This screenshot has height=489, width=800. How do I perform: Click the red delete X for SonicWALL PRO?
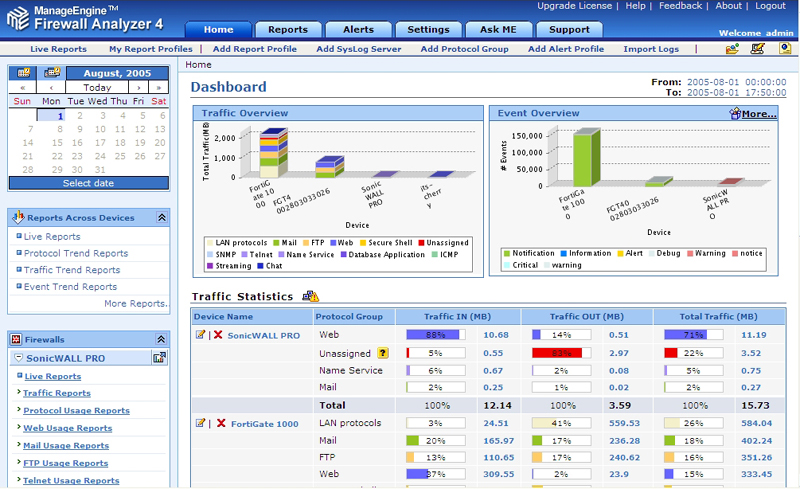point(218,335)
